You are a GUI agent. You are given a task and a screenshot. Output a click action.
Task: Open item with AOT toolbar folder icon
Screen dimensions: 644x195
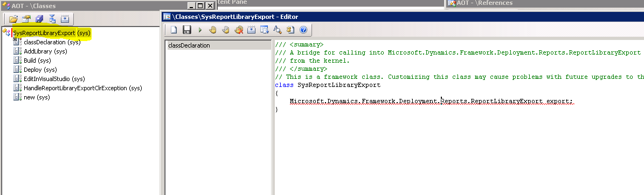pyautogui.click(x=13, y=19)
